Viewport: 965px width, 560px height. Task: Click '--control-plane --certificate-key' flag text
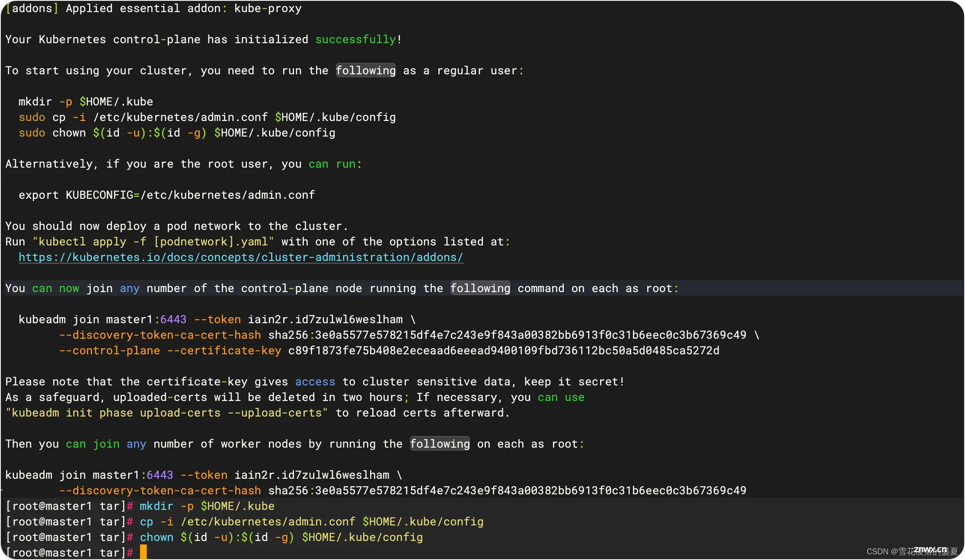coord(170,350)
